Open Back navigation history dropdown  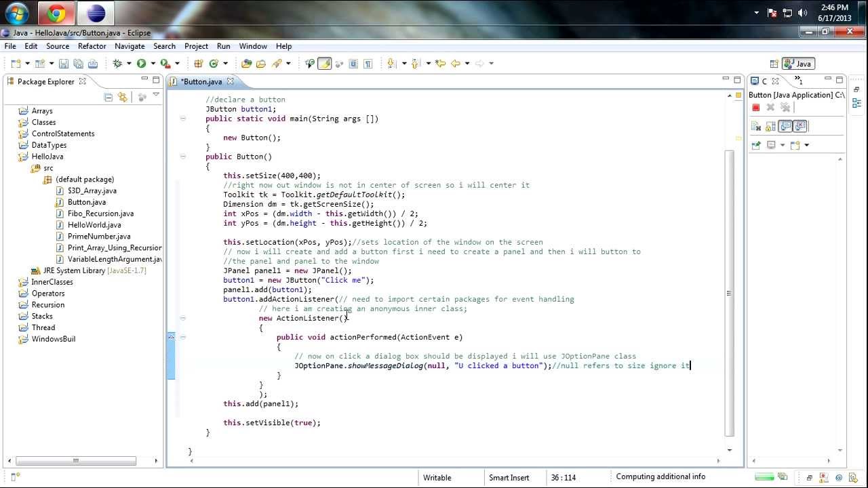[467, 64]
